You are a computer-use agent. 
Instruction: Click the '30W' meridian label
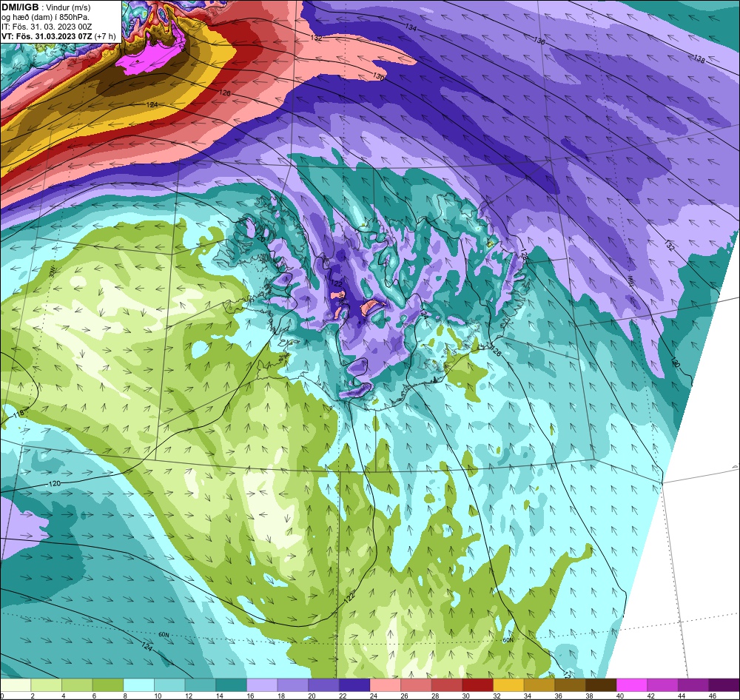(52, 271)
